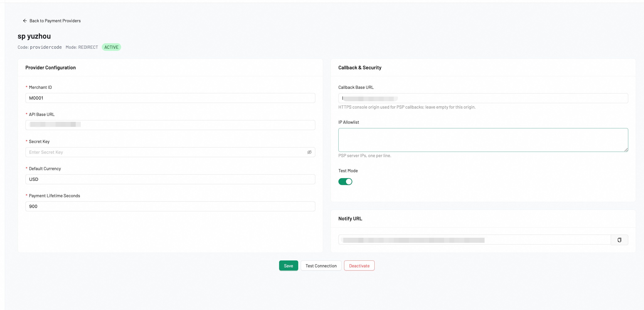Screen dimensions: 644x310
Task: Click the Notify URL section heading
Action: tap(350, 219)
